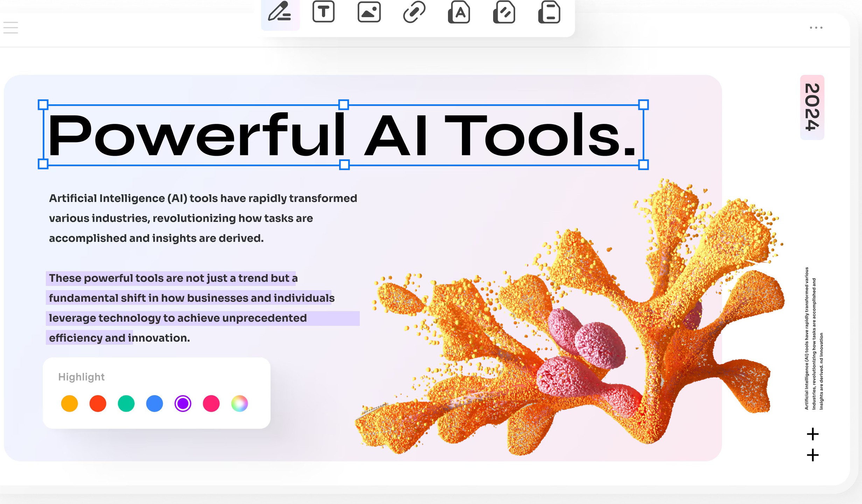
Task: Click the lower plus icon
Action: point(813,455)
